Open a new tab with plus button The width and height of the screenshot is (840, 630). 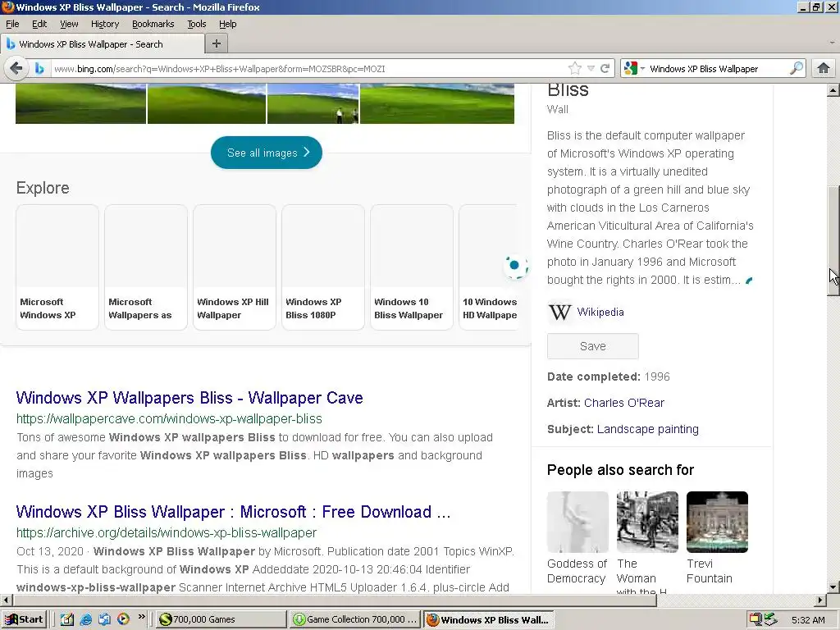pyautogui.click(x=217, y=44)
